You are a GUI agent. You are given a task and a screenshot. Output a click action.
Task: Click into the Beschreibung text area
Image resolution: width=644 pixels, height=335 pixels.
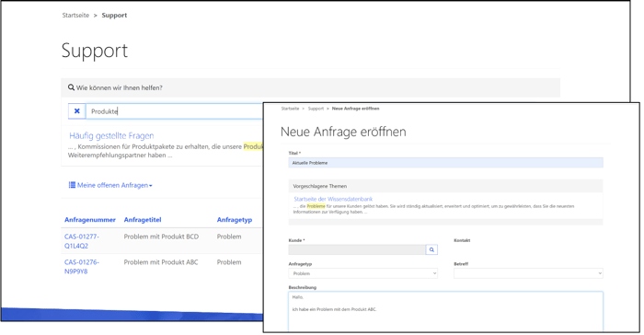(445, 312)
